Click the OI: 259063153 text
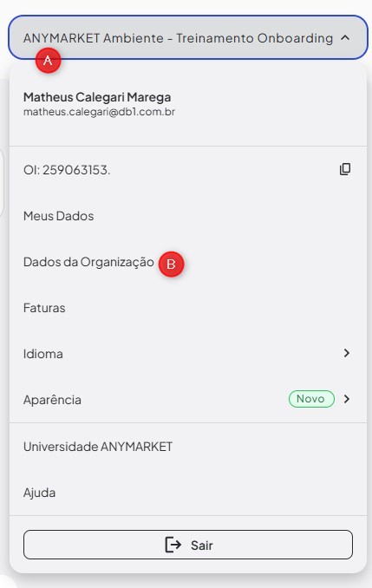Image resolution: width=372 pixels, height=588 pixels. coord(67,170)
